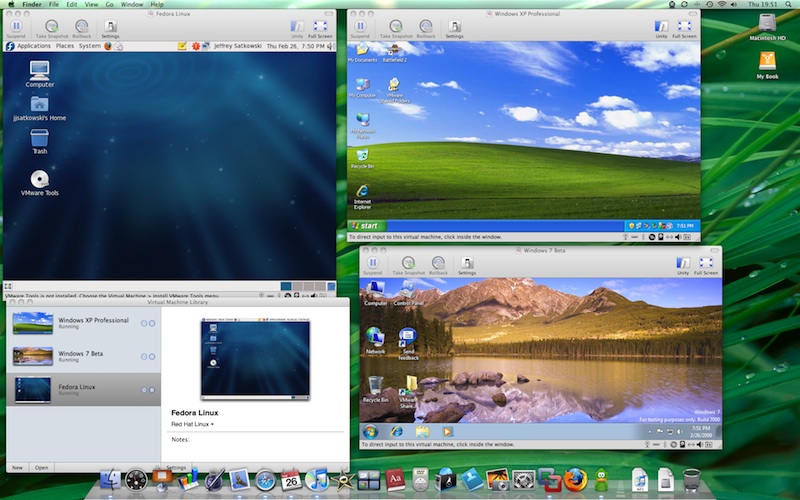The width and height of the screenshot is (800, 500).
Task: Open the Red Hat Linux dropdown in the Library
Action: pos(192,424)
